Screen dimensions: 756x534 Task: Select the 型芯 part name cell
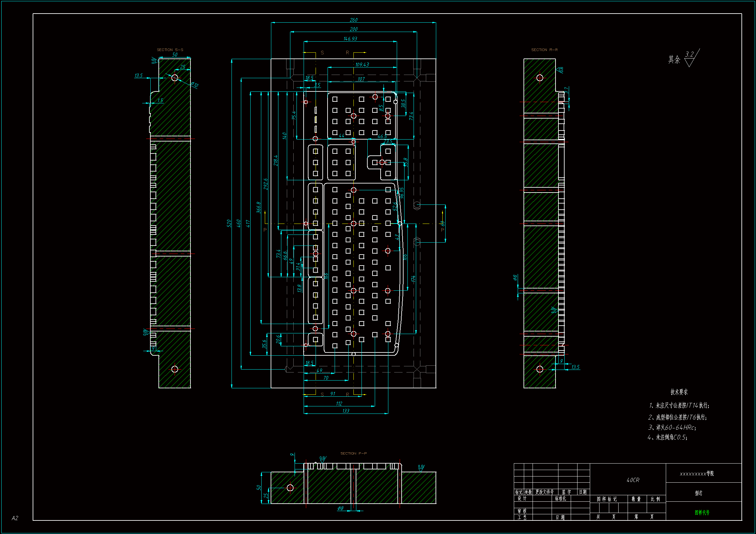tap(698, 493)
